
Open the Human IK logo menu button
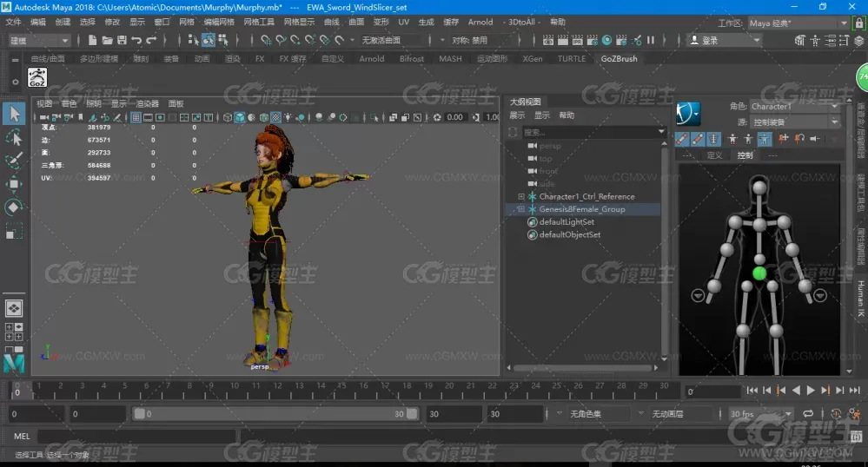tap(688, 114)
